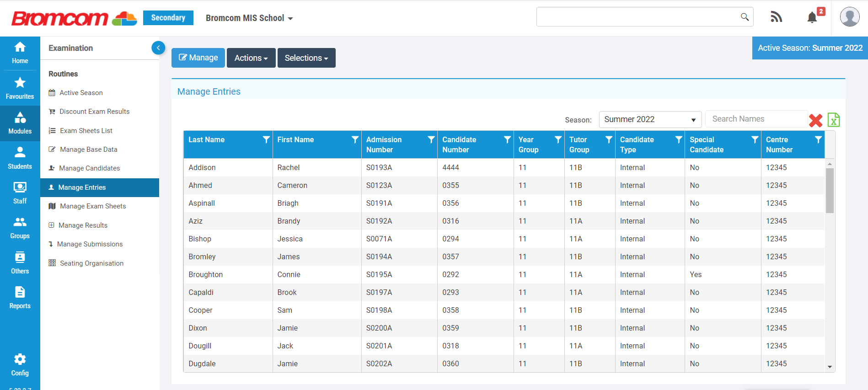This screenshot has height=390, width=868.
Task: Open the Actions dropdown menu
Action: 251,58
